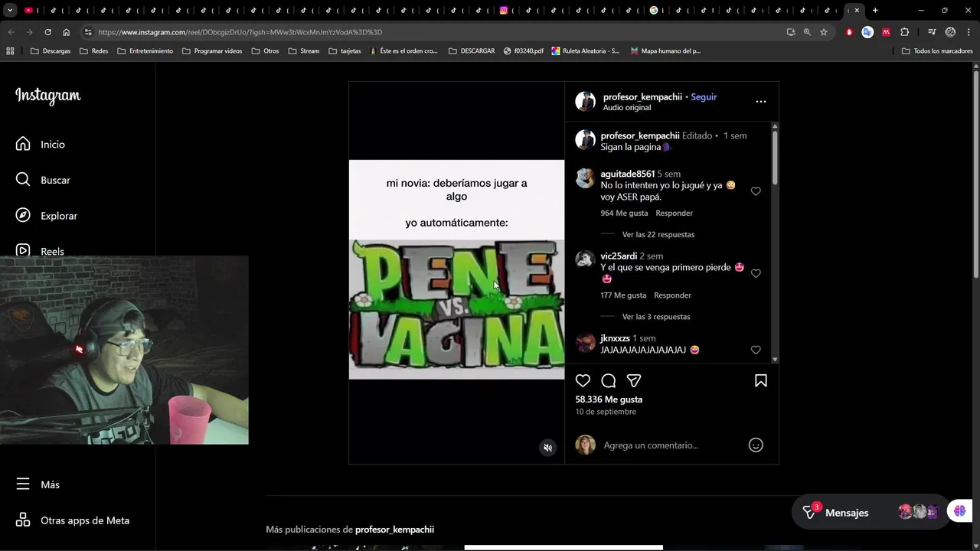Open the extensions puzzle icon
The height and width of the screenshot is (551, 980).
pos(905,32)
